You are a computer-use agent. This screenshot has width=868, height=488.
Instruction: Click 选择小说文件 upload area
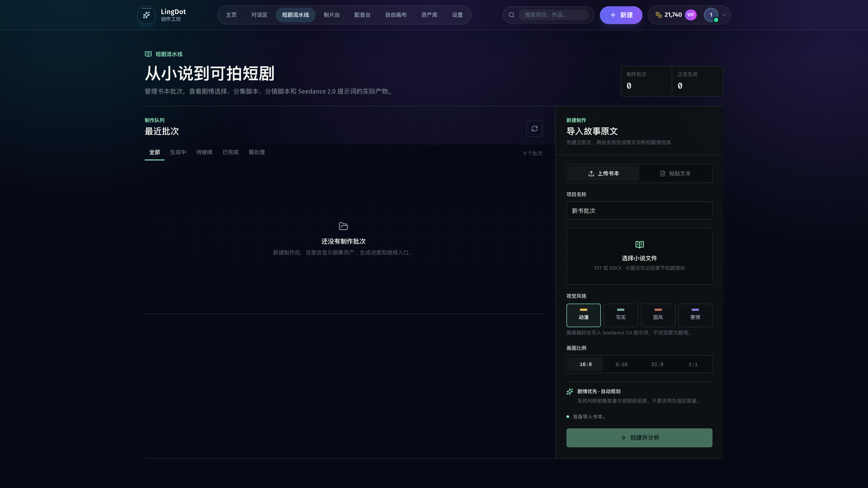[x=639, y=256]
